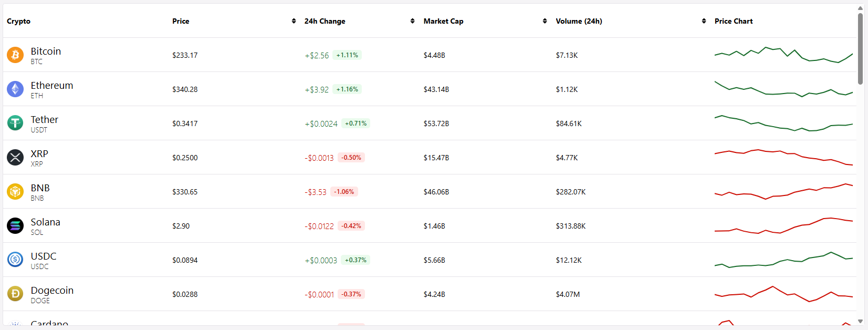
Task: Click Bitcoin's green price sparkline chart
Action: 783,55
